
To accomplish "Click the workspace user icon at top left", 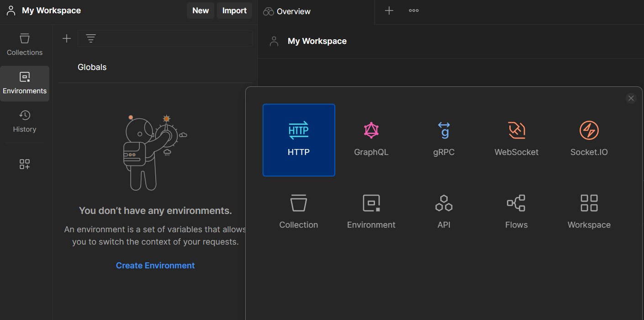I will (x=11, y=11).
